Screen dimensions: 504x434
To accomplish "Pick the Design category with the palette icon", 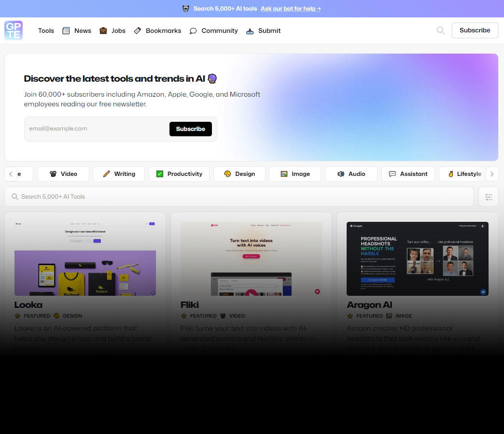I will click(239, 174).
